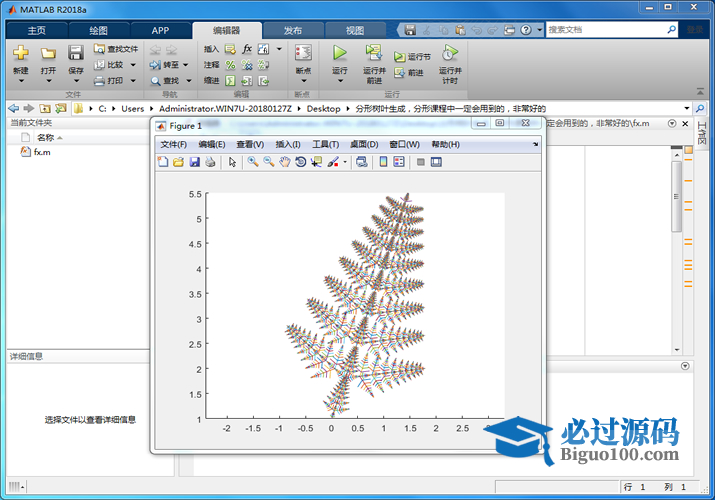This screenshot has height=500, width=715.
Task: Click the hide plot tools icon
Action: (420, 162)
